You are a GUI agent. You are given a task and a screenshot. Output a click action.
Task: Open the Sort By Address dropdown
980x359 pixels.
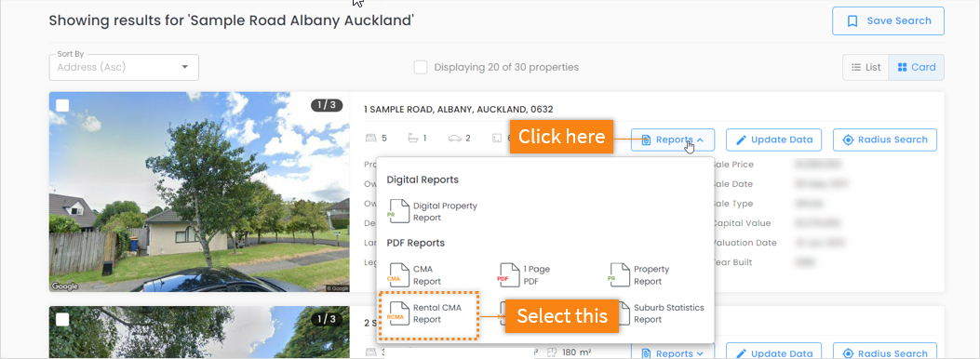124,68
